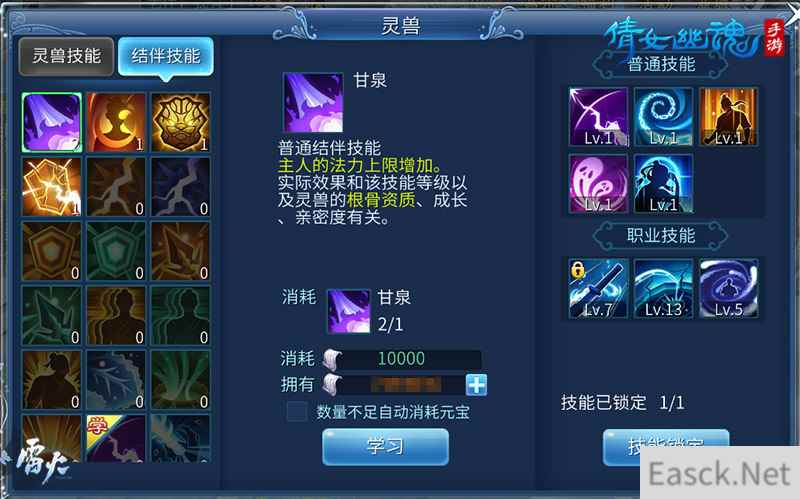Switch to the 灵兽技能 tab
800x499 pixels.
(66, 56)
